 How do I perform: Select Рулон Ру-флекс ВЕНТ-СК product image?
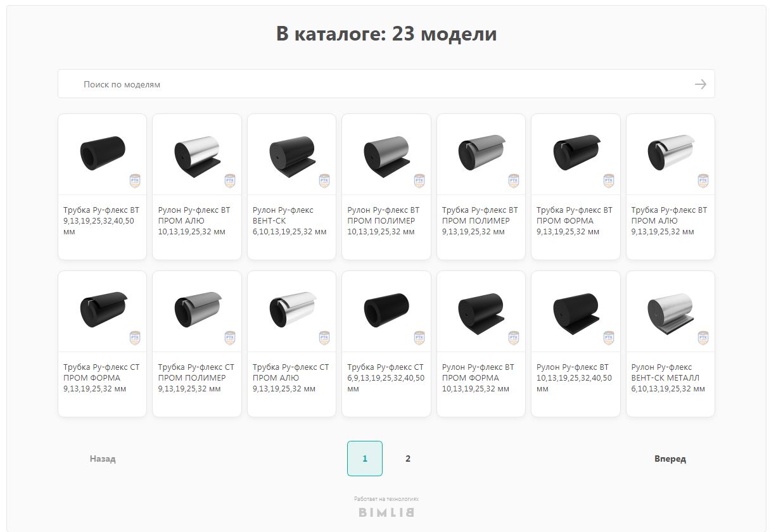(x=291, y=153)
